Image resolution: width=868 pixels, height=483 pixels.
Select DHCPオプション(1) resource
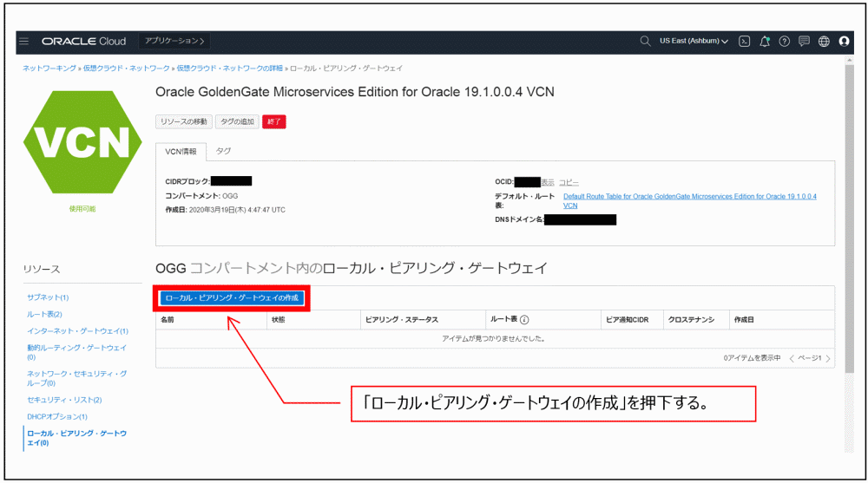57,416
